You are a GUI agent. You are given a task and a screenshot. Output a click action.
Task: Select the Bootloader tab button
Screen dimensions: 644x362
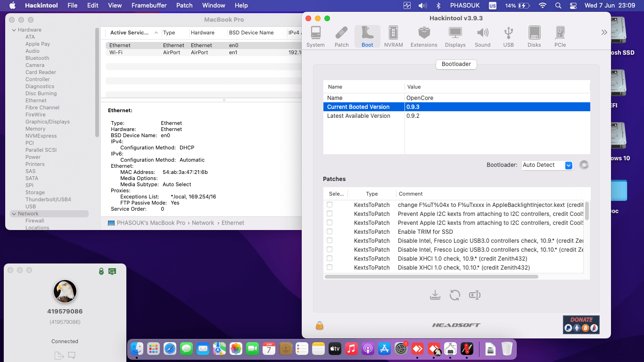point(456,64)
